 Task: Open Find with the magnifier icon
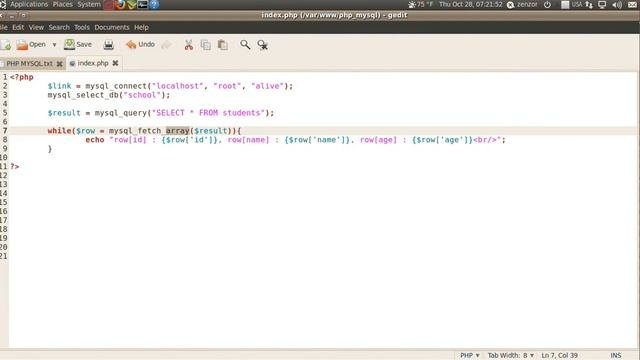pos(245,44)
